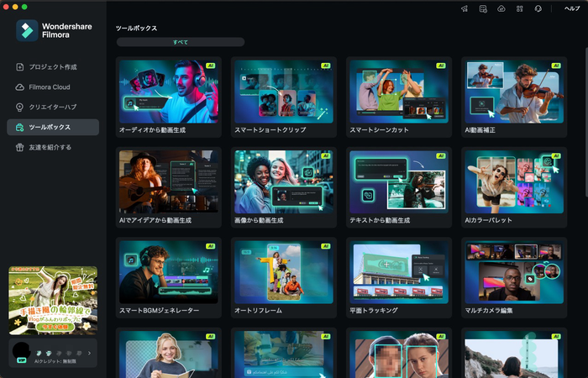Launch the AIカラーパレット tool

tap(513, 181)
